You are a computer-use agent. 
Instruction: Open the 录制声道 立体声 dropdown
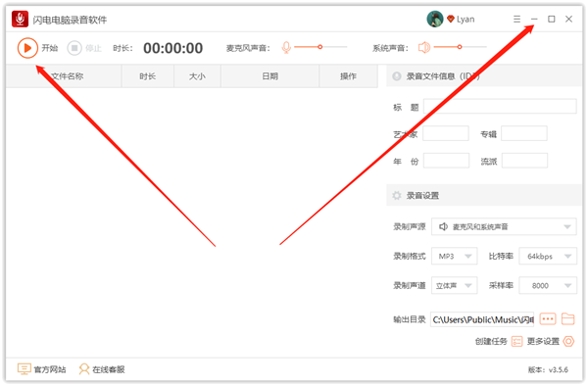[x=454, y=285]
